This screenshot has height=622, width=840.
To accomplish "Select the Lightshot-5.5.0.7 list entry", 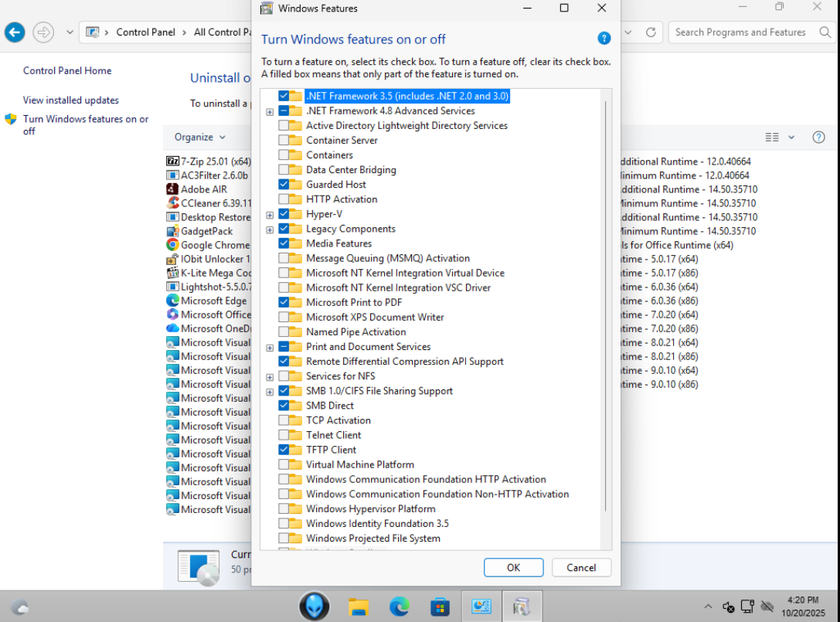I will [209, 287].
